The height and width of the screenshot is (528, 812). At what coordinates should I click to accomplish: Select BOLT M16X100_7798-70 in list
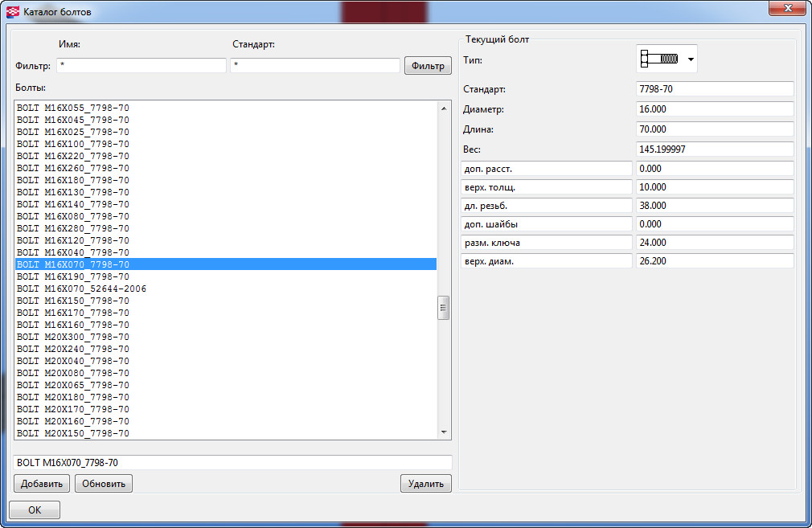coord(226,144)
